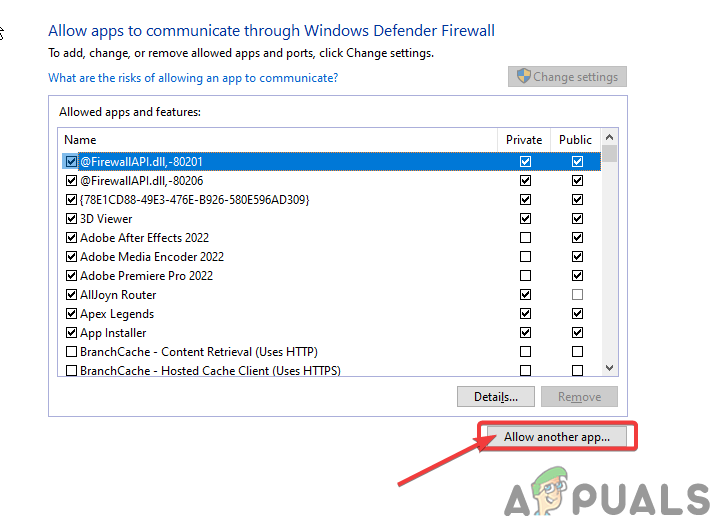Screen dimensions: 716x525
Task: Click the list scrollbar down arrow
Action: tap(609, 368)
